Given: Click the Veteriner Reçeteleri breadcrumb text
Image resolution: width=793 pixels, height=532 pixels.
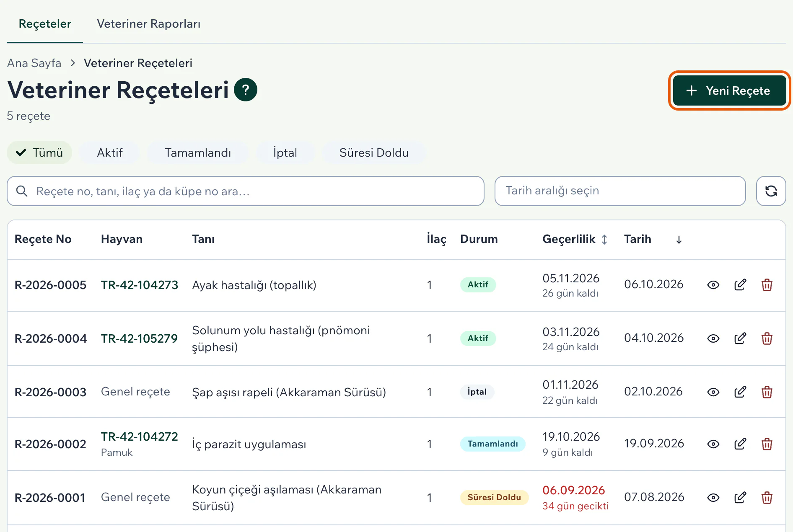Looking at the screenshot, I should point(138,63).
